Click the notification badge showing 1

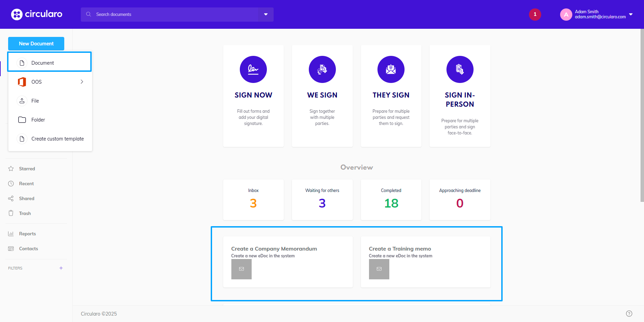[535, 14]
